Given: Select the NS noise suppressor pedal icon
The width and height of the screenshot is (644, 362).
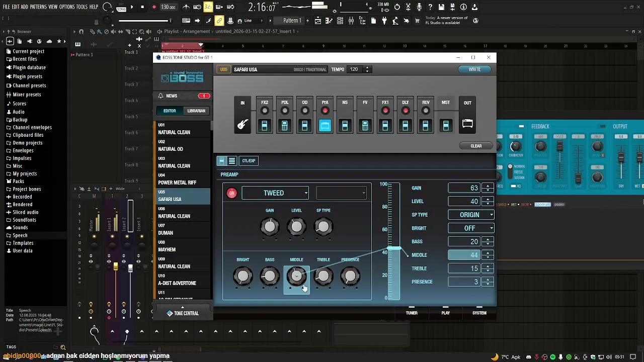Looking at the screenshot, I should (345, 125).
